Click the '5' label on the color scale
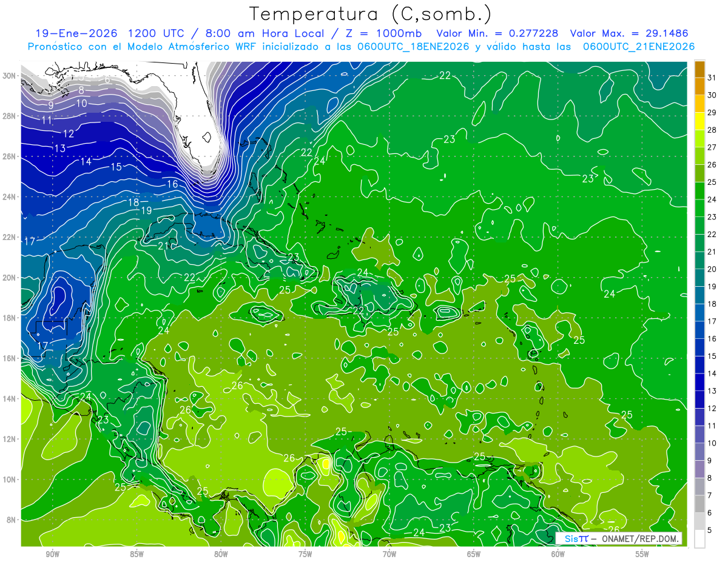 710,530
